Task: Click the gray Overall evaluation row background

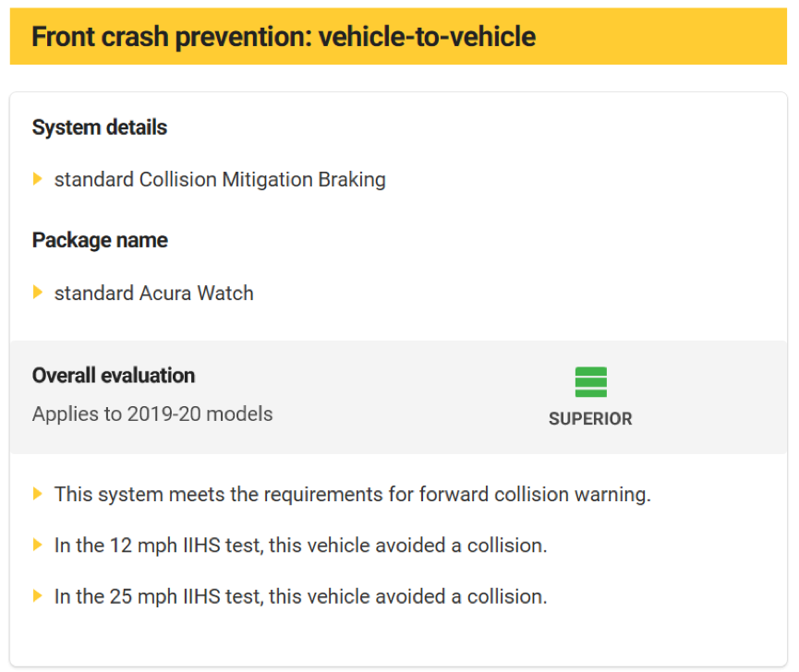Action: pyautogui.click(x=397, y=397)
